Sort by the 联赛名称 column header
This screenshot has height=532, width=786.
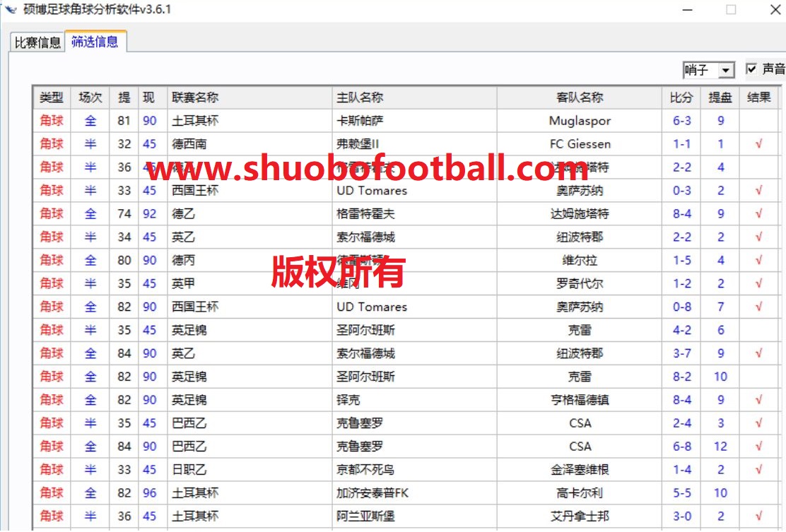pos(195,97)
